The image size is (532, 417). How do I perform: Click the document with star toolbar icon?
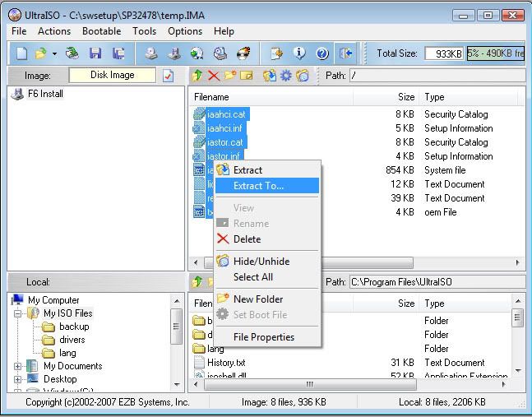coord(276,53)
